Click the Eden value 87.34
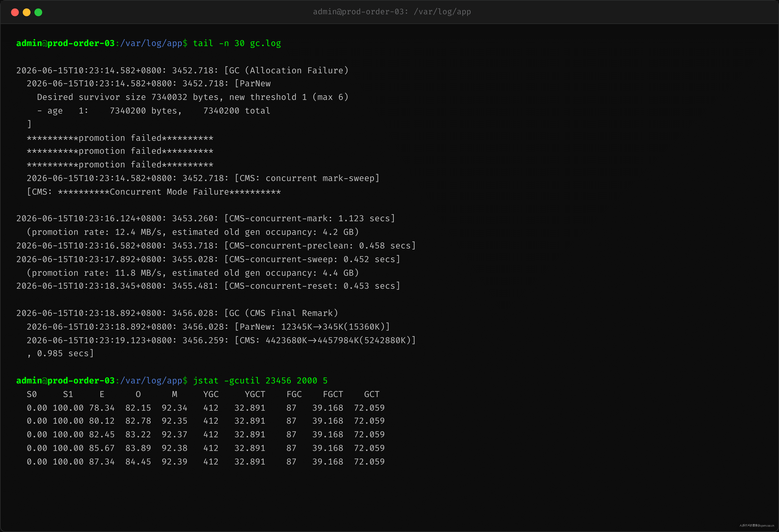The image size is (779, 532). [102, 462]
